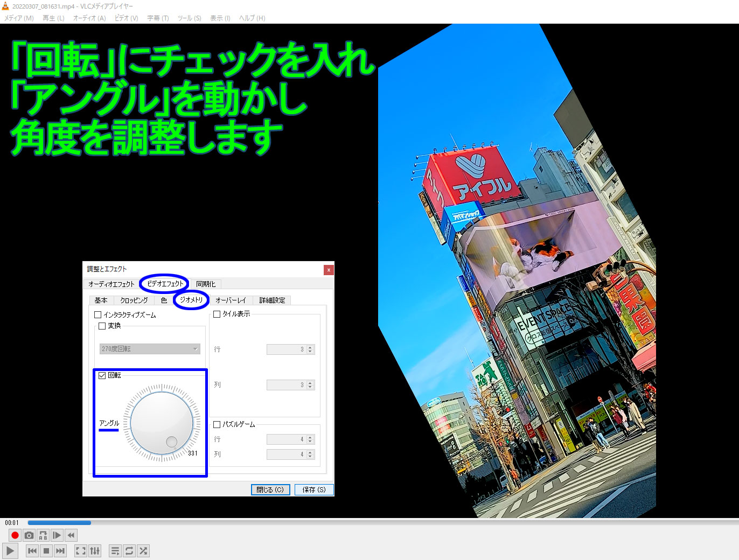Screen dimensions: 739x560
Task: Enable the 変換 checkbox
Action: tap(102, 326)
